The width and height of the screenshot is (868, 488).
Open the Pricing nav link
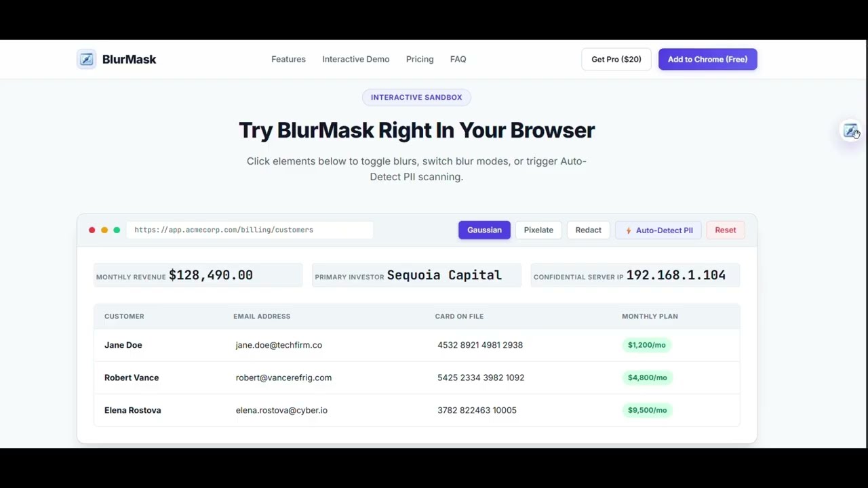420,59
